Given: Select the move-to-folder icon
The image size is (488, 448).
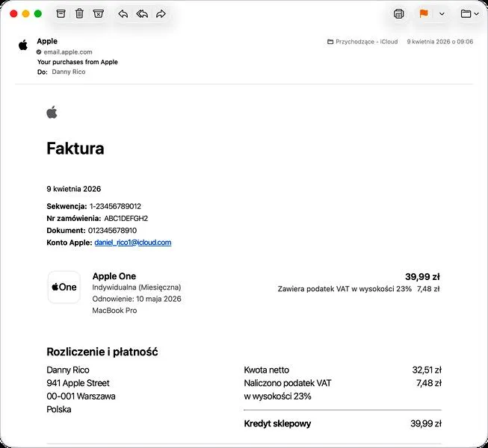Looking at the screenshot, I should [466, 14].
